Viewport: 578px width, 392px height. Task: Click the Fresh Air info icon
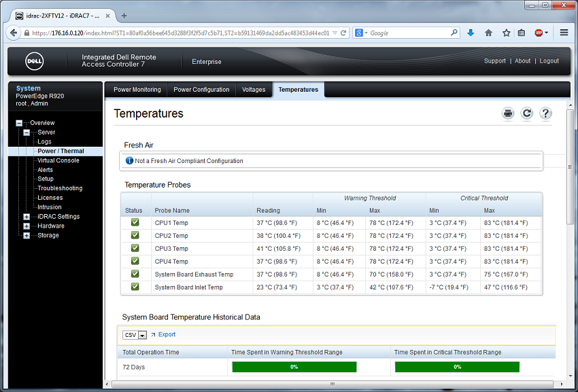point(129,160)
